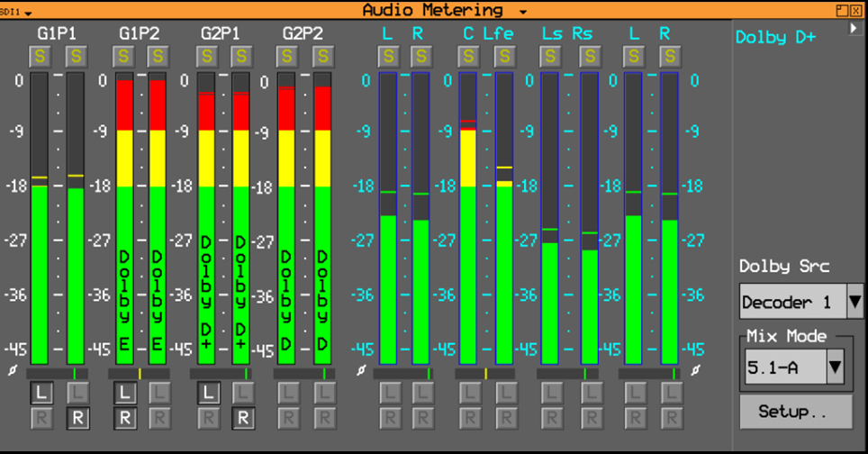Toggle L routing for first G1P2 channel
The height and width of the screenshot is (454, 868).
(x=125, y=393)
